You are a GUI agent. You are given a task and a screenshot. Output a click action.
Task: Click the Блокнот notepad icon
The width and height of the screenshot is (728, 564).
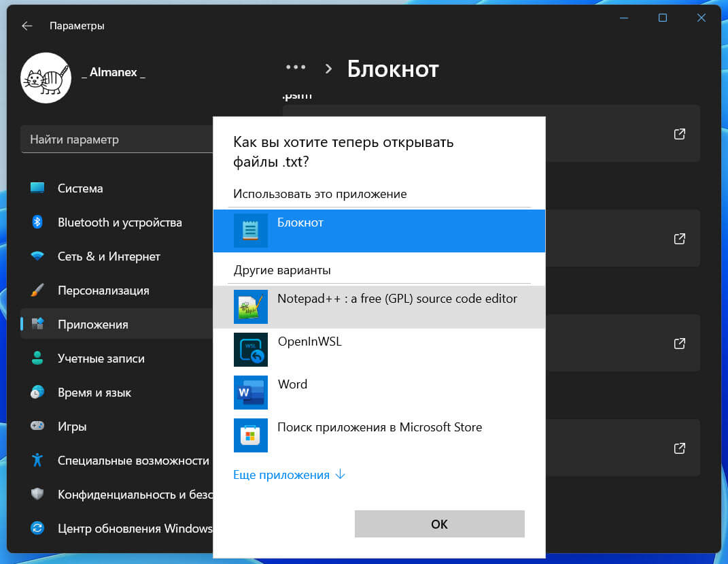click(x=251, y=231)
